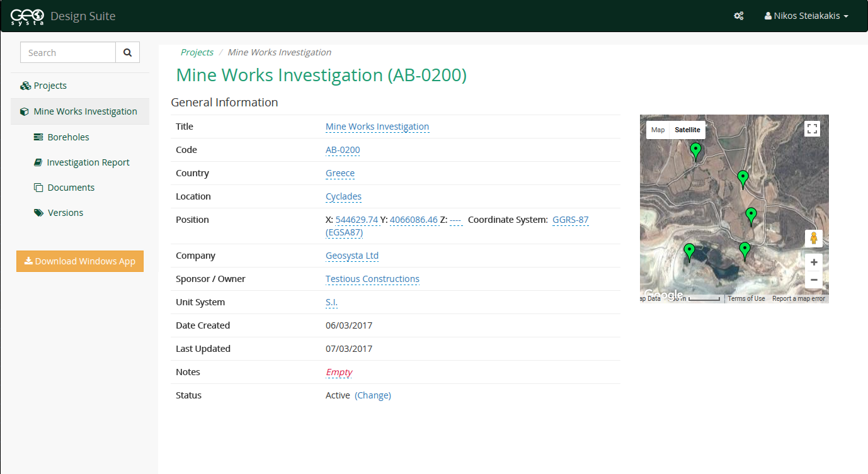Focus the sidebar Search input field

click(68, 53)
